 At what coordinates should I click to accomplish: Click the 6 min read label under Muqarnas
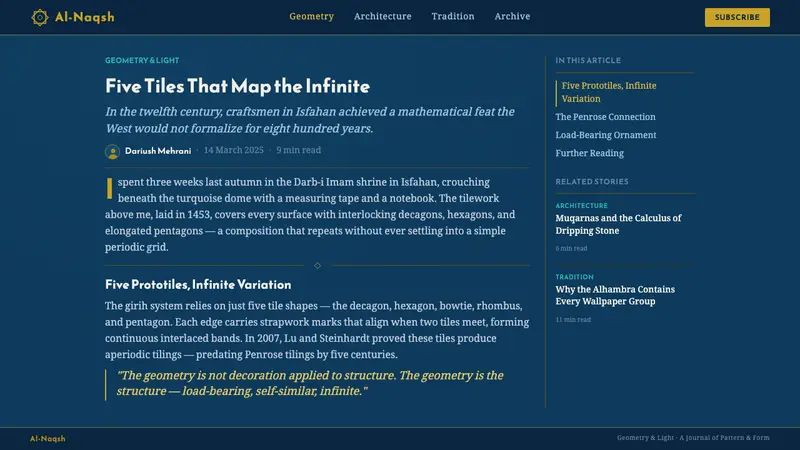571,248
